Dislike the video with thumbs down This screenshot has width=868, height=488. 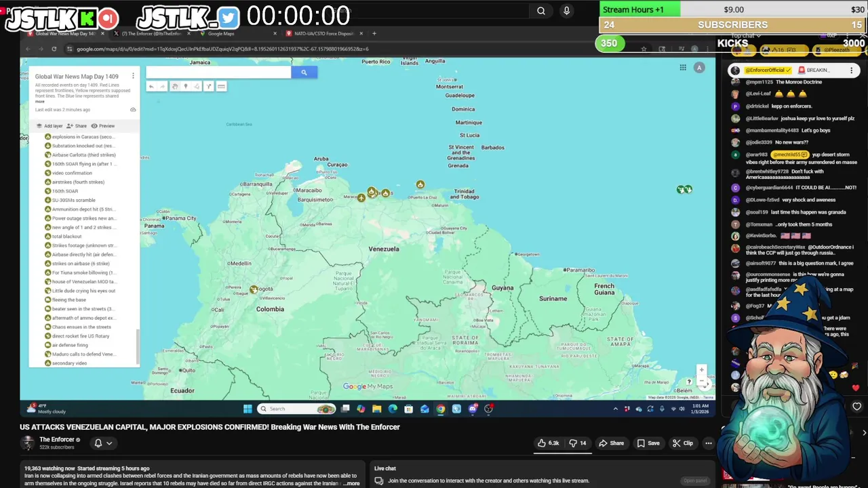point(577,443)
